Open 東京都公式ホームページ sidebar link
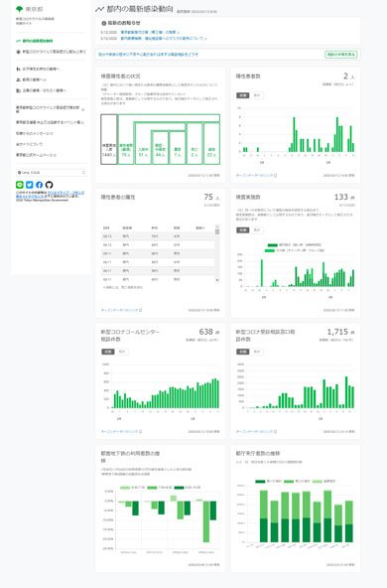The height and width of the screenshot is (588, 387). pos(36,155)
